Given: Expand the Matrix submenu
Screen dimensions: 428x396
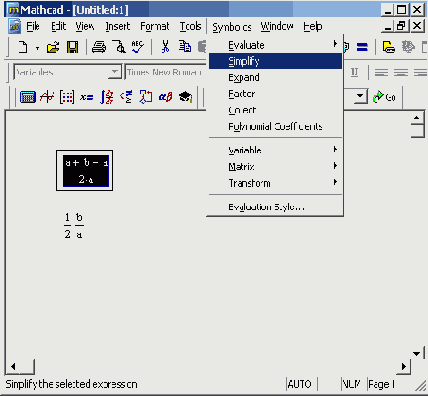Looking at the screenshot, I should tap(275, 166).
